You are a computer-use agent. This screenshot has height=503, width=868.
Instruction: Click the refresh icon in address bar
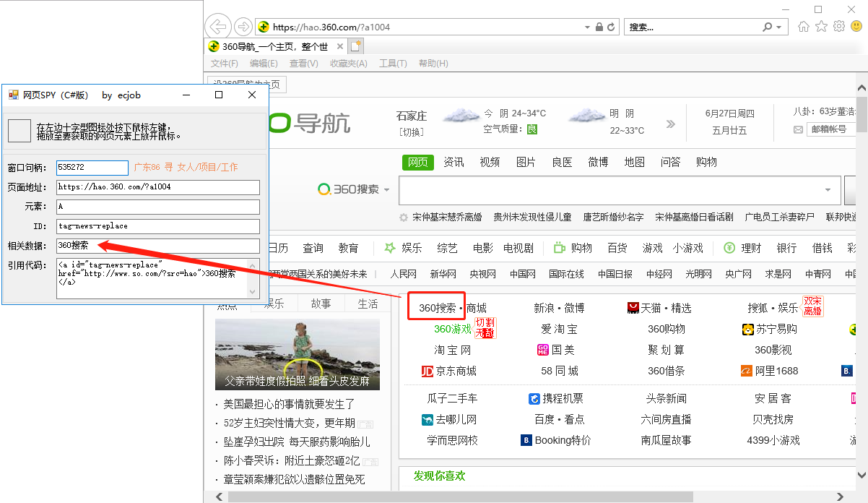tap(611, 27)
